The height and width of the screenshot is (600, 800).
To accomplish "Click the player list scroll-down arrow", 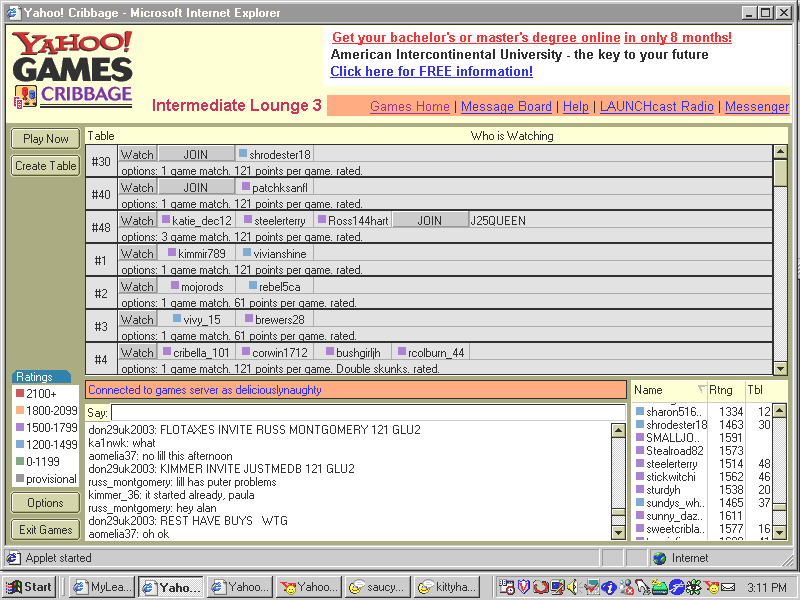I will coord(779,533).
